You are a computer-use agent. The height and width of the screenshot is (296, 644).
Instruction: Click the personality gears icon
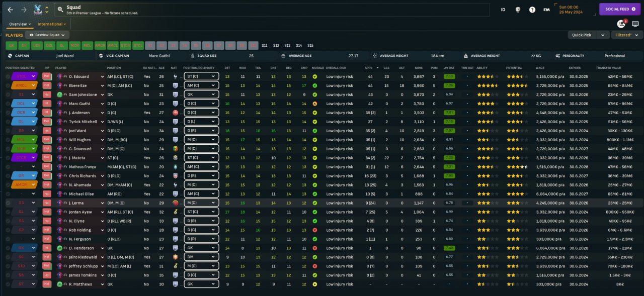point(558,56)
